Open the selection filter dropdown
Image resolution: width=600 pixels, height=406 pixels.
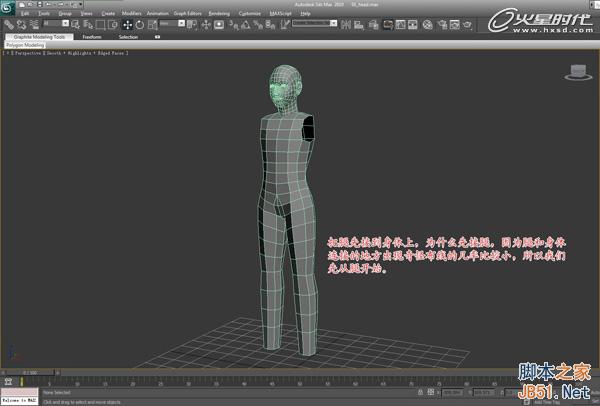pyautogui.click(x=56, y=24)
